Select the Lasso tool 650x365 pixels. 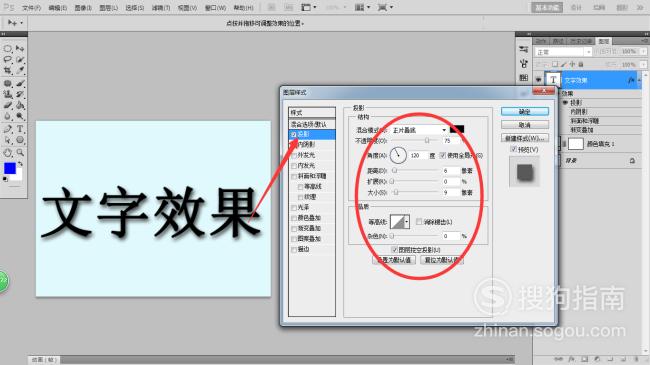tap(7, 60)
